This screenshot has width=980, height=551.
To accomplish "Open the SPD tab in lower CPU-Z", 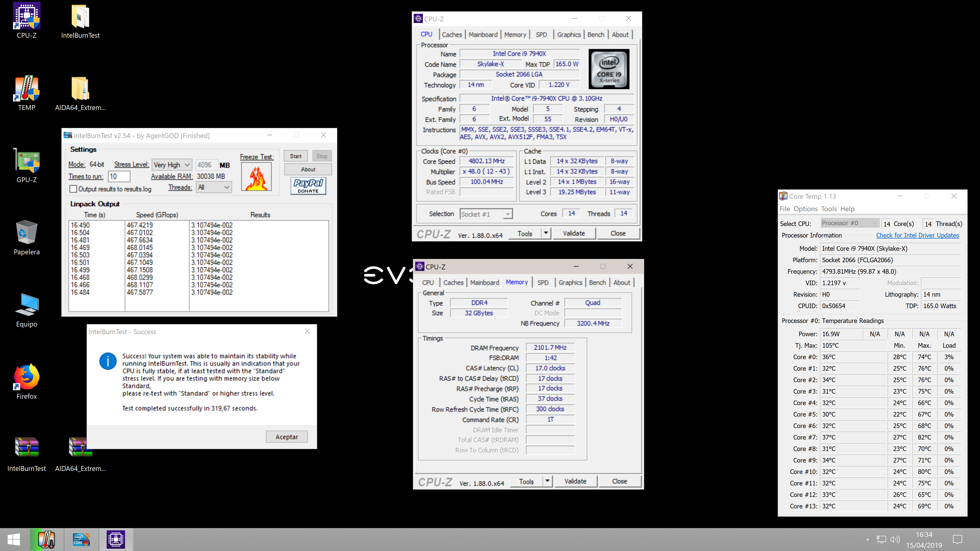I will [x=543, y=283].
